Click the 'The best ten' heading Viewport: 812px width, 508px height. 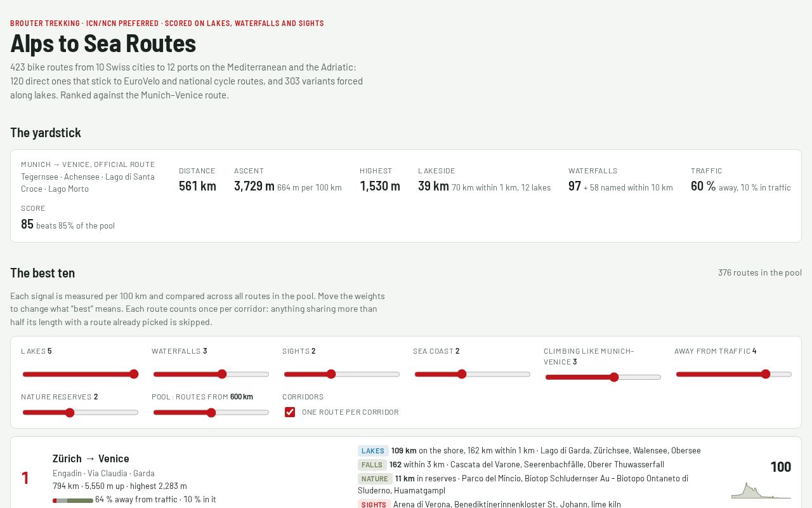(x=43, y=273)
